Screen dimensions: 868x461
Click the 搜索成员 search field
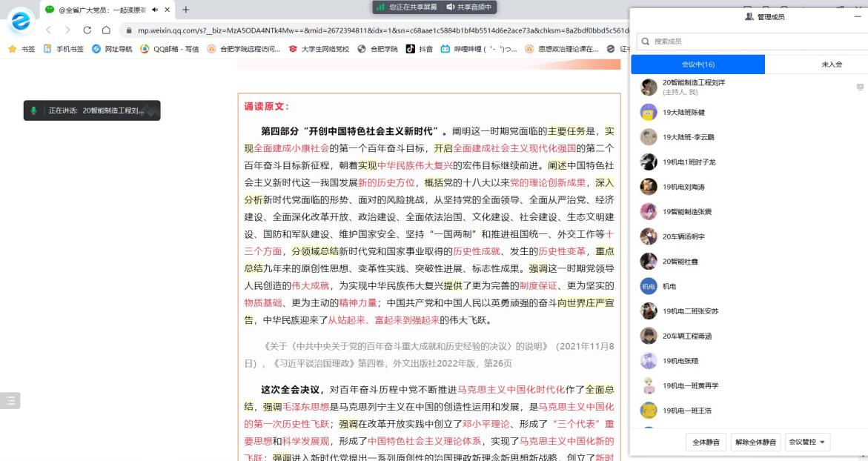749,42
